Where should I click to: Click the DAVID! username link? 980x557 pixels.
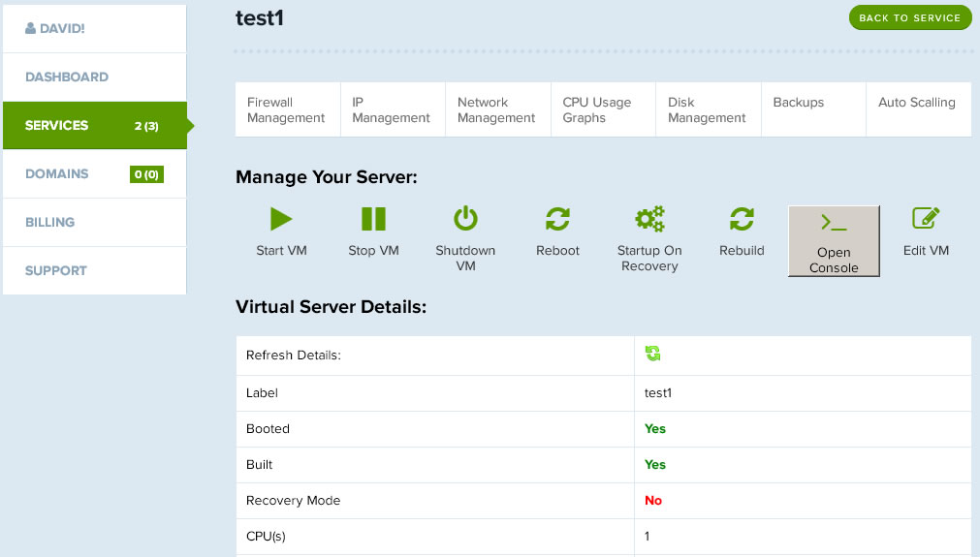62,28
